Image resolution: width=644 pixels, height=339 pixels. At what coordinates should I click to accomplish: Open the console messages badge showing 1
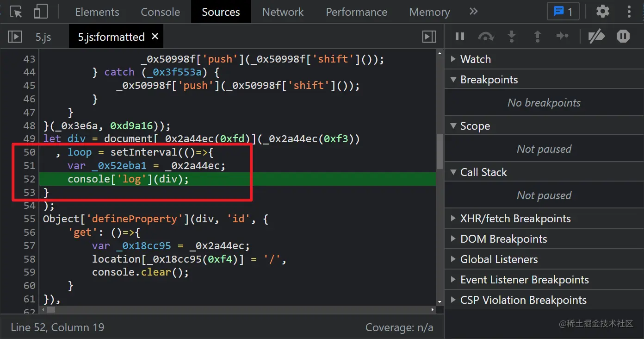pyautogui.click(x=563, y=12)
